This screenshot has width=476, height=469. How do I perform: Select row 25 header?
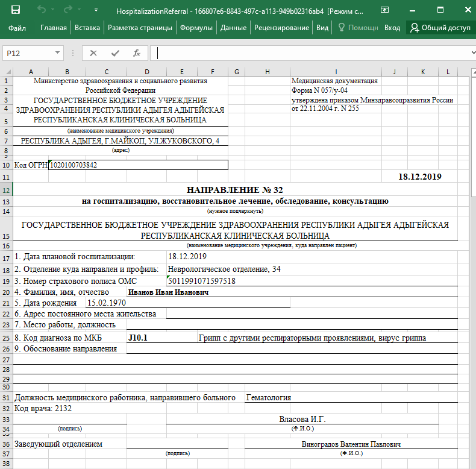point(6,338)
